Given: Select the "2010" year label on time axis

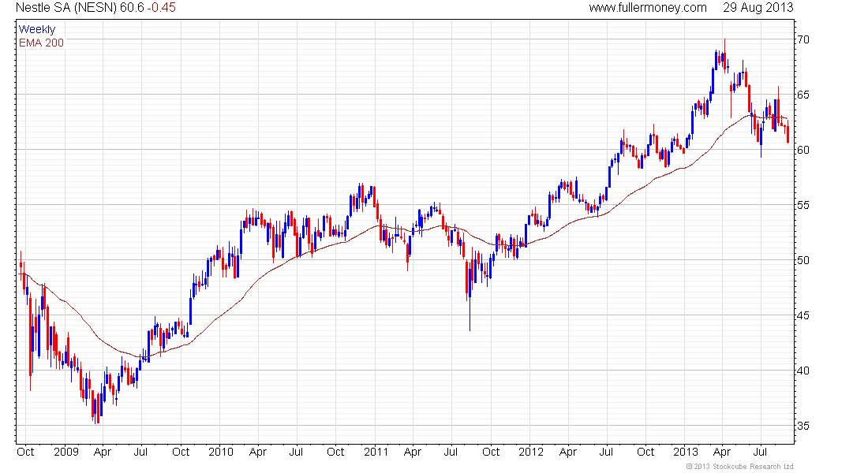Looking at the screenshot, I should [221, 452].
